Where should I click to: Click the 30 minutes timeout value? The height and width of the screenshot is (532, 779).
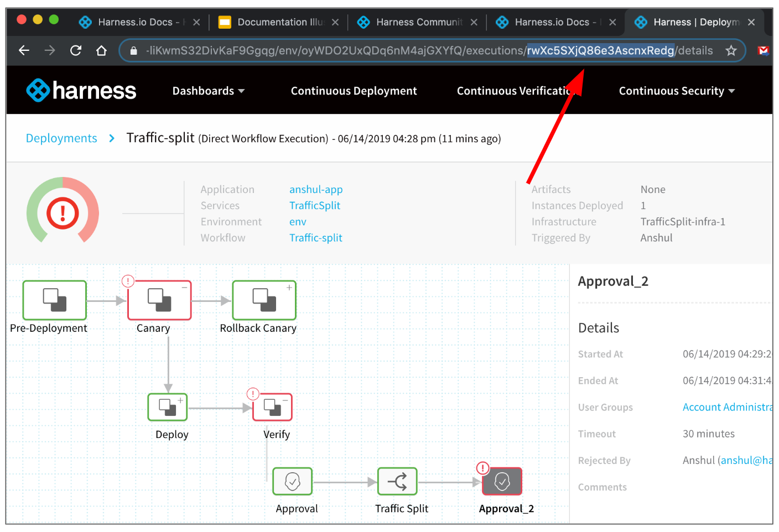(x=709, y=434)
